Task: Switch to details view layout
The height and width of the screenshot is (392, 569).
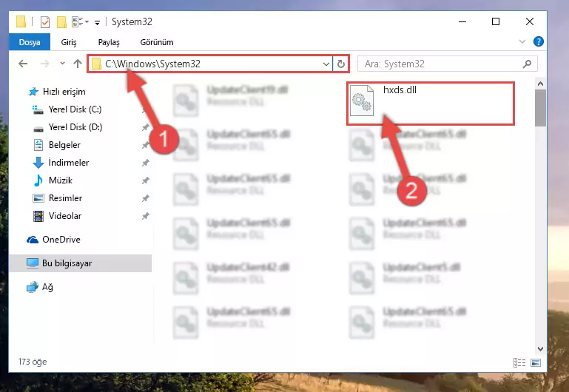Action: point(519,362)
